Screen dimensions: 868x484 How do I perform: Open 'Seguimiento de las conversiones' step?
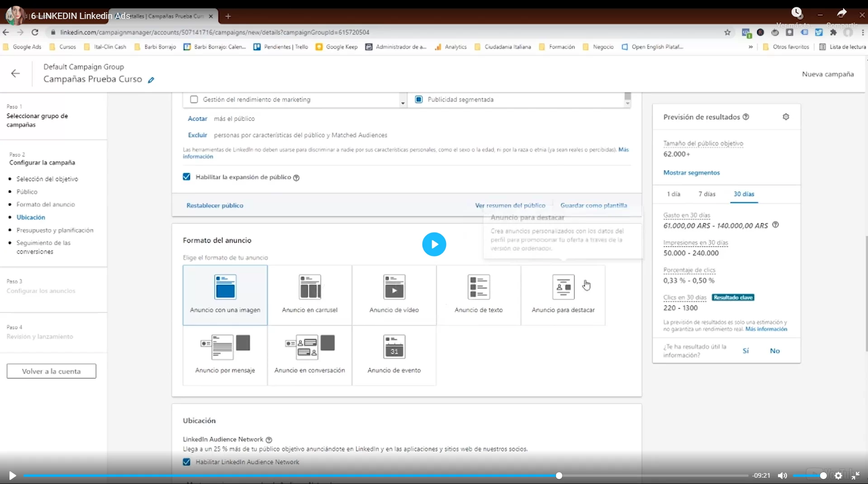coord(43,247)
